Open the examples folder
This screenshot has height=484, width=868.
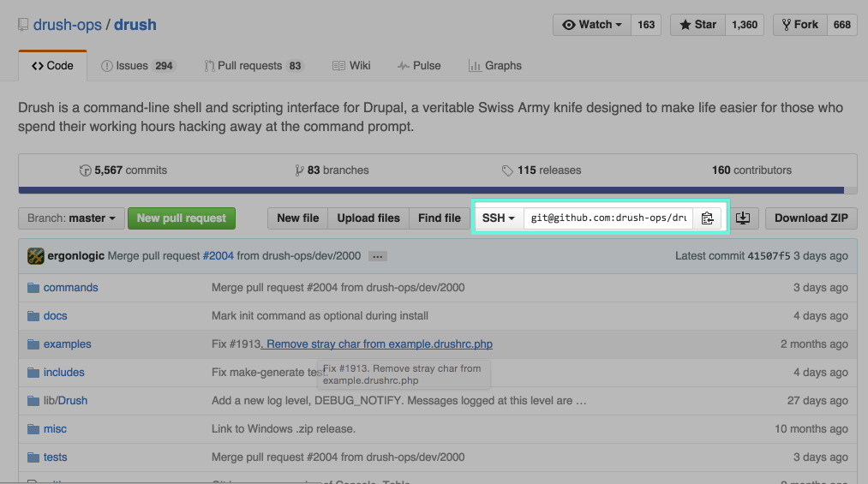pos(68,344)
